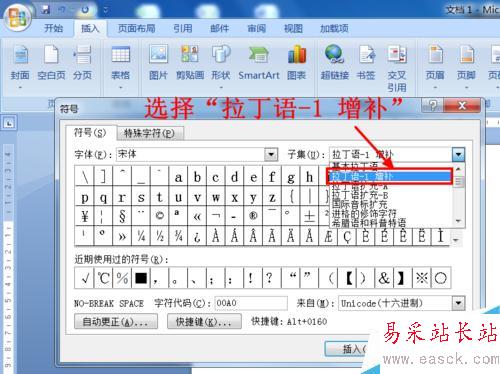The image size is (500, 374).
Task: Select the ½ fraction symbol
Action: point(160,236)
